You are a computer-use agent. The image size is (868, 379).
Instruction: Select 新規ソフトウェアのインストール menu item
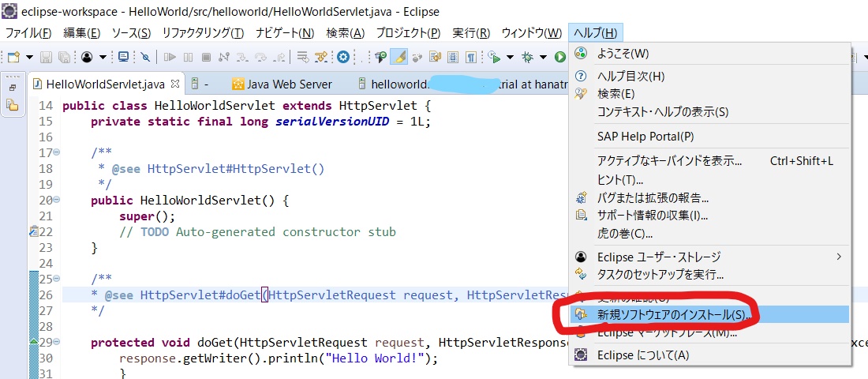click(671, 314)
